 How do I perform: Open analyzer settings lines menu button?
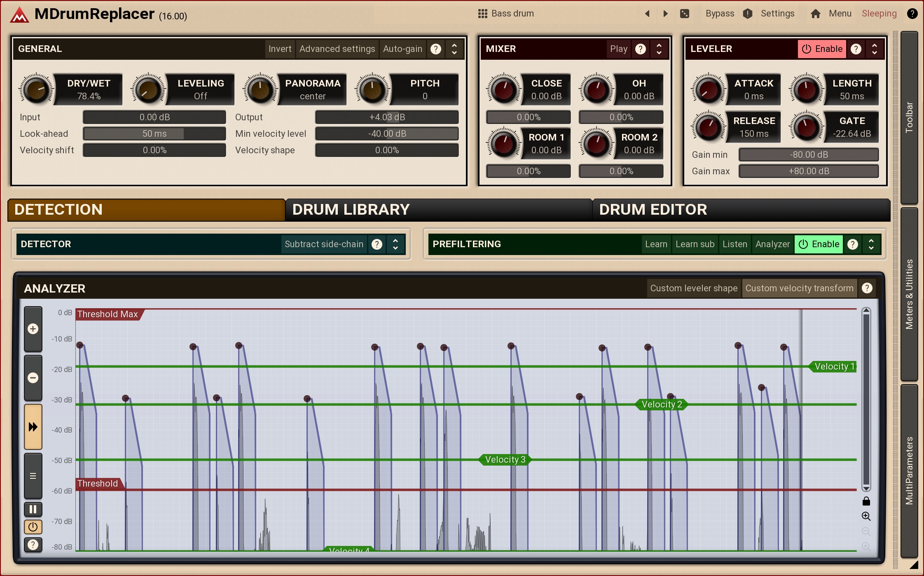click(x=33, y=476)
